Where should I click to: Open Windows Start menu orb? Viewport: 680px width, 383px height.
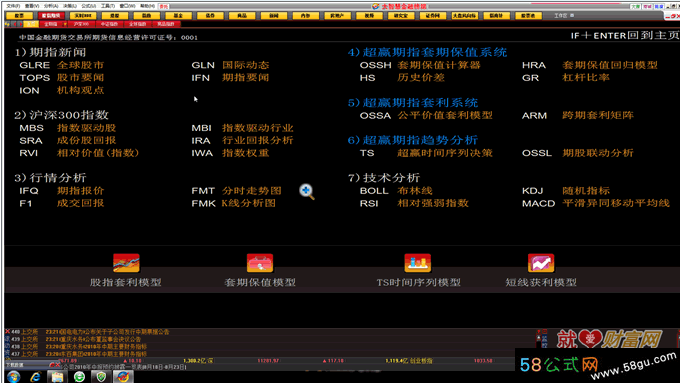[13, 376]
